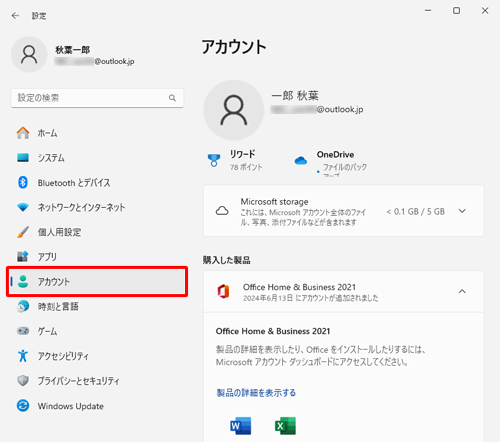Click the 秋葉一郎 name in sidebar

click(x=72, y=50)
